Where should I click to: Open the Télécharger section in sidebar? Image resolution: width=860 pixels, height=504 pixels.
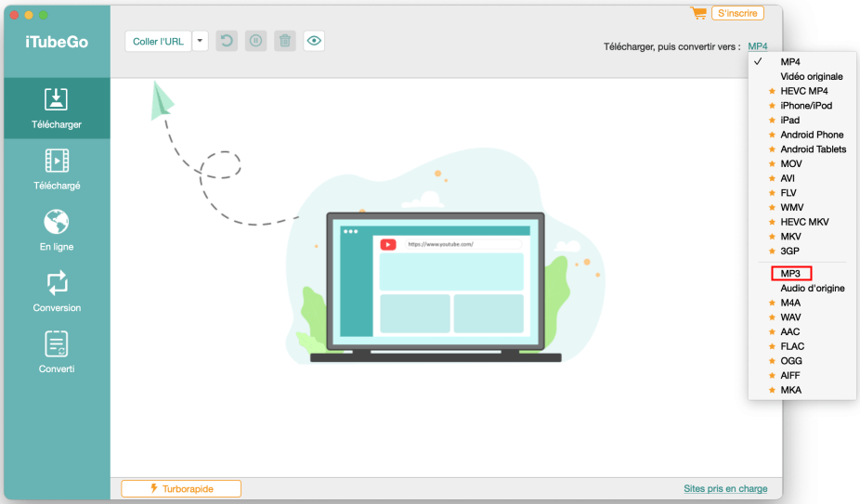point(57,108)
